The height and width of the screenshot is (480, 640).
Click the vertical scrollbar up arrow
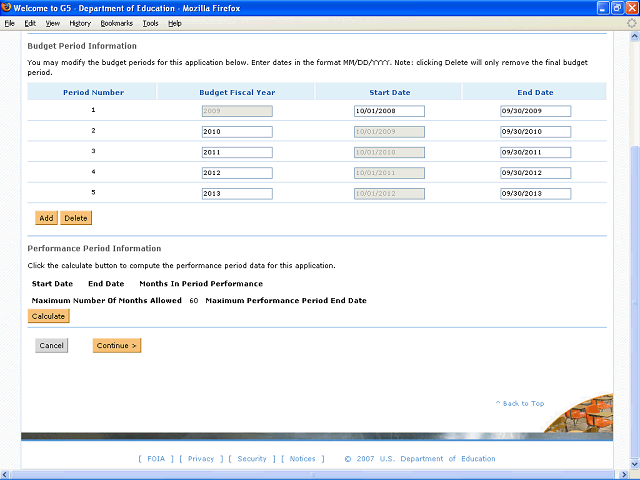point(634,36)
